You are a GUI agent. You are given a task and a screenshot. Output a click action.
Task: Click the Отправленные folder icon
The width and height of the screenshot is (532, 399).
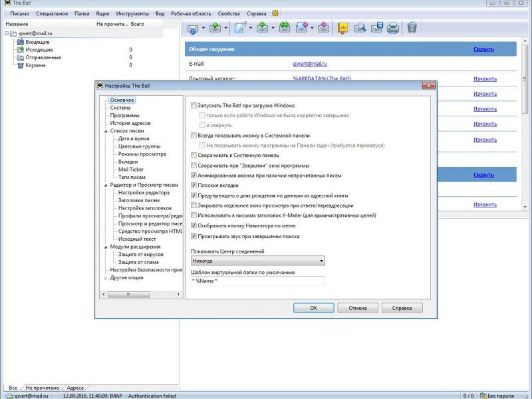tap(21, 57)
